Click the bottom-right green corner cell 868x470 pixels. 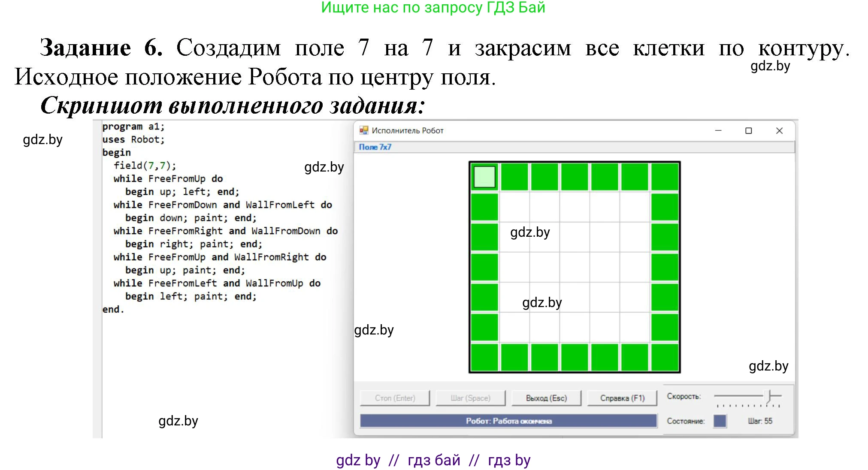pyautogui.click(x=665, y=357)
